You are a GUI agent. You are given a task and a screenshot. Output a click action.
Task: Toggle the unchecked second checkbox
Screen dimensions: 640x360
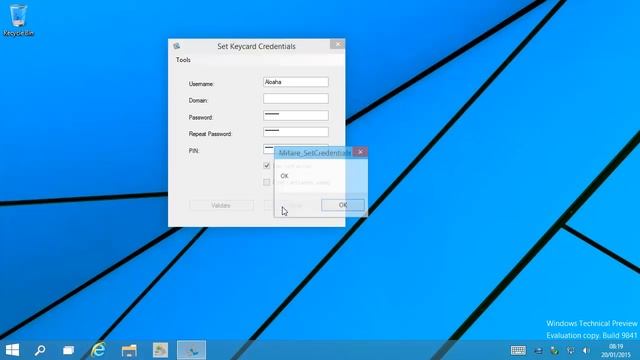pyautogui.click(x=267, y=182)
